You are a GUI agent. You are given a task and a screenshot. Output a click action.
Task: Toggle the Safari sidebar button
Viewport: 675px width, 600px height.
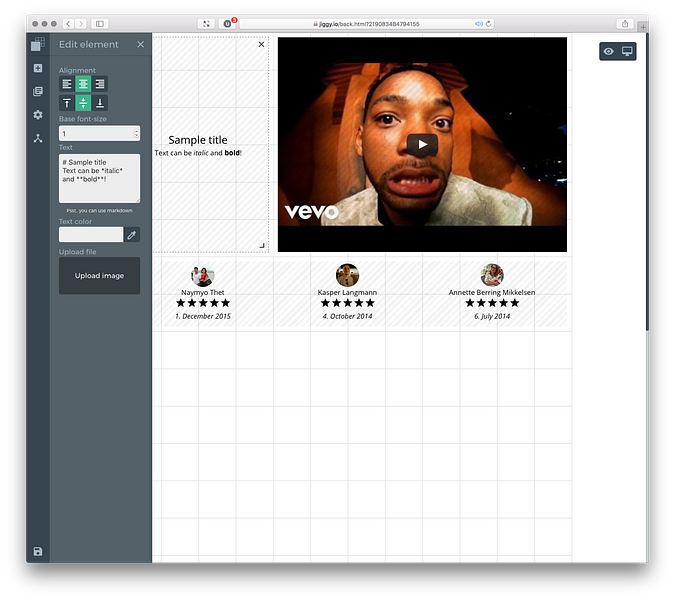(x=99, y=24)
